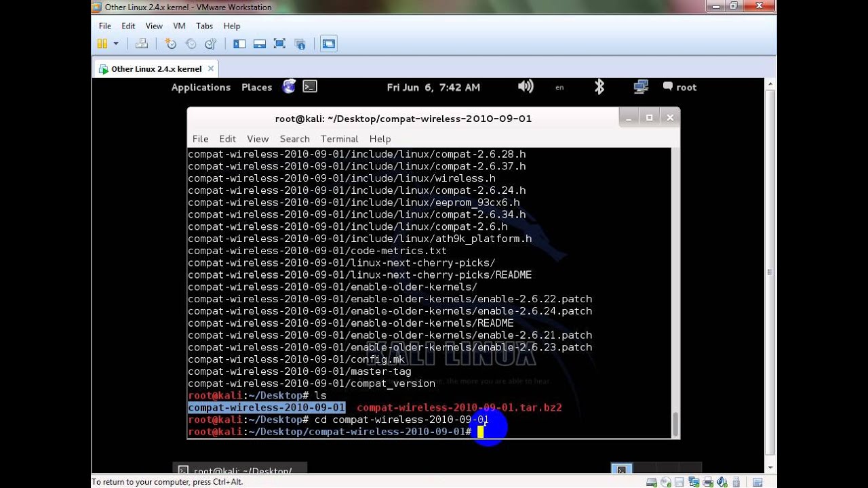Launch terminal from top panel icon

[310, 86]
